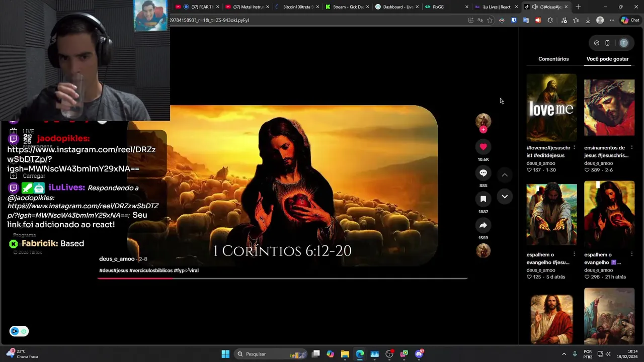
Task: Click the translate page icon in address bar
Action: [x=480, y=20]
